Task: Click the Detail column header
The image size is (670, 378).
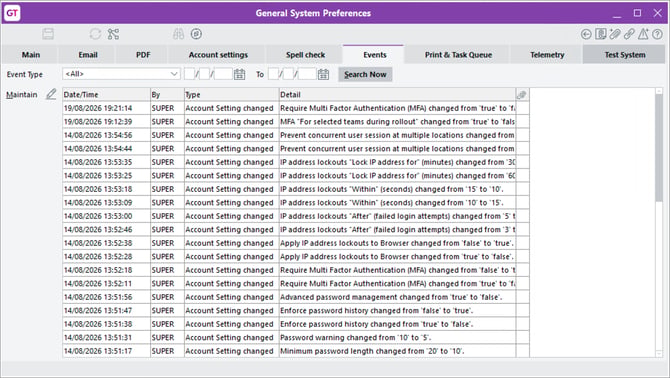Action: 397,94
